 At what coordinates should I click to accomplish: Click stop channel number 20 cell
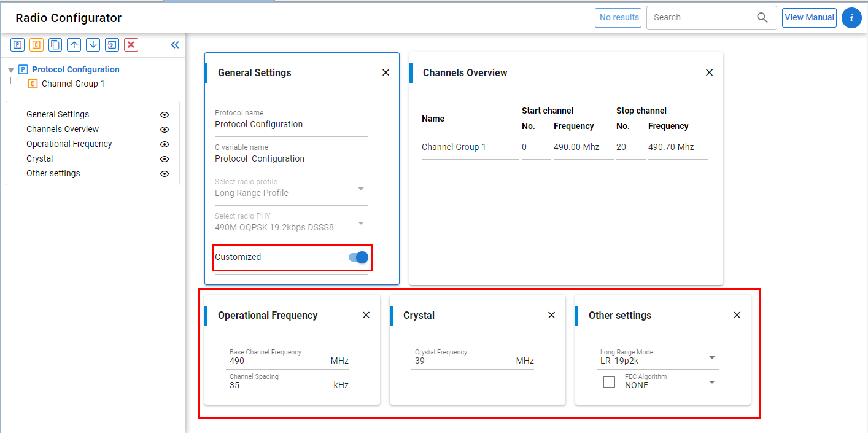pos(621,147)
